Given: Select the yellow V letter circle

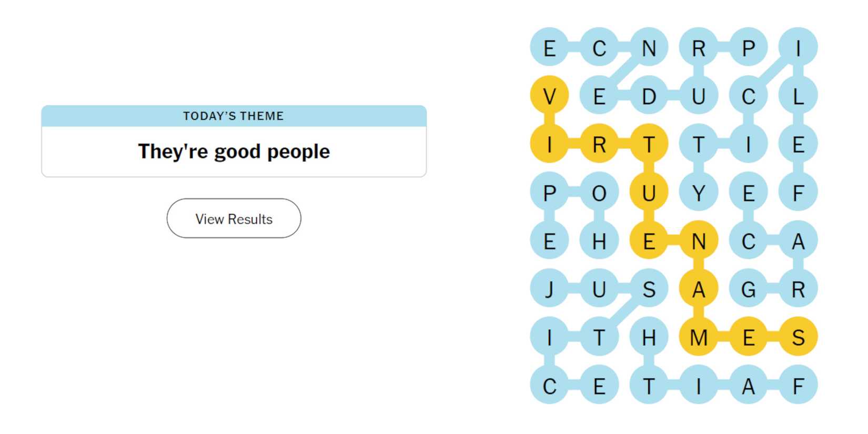Looking at the screenshot, I should point(550,96).
